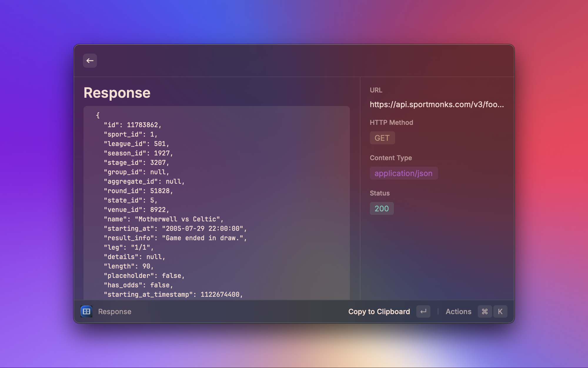
Task: Click the "Game ended in draw." result line
Action: coord(175,238)
